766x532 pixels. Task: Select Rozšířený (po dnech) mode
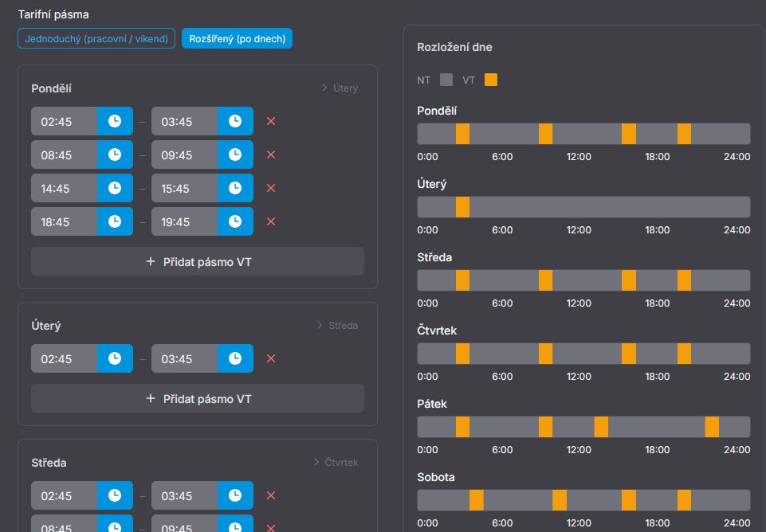[237, 38]
